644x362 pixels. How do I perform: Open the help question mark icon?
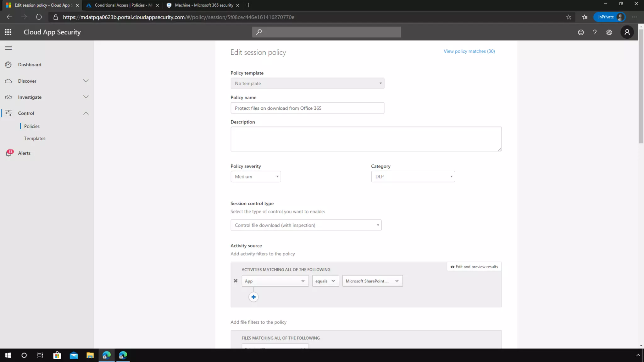click(x=595, y=32)
